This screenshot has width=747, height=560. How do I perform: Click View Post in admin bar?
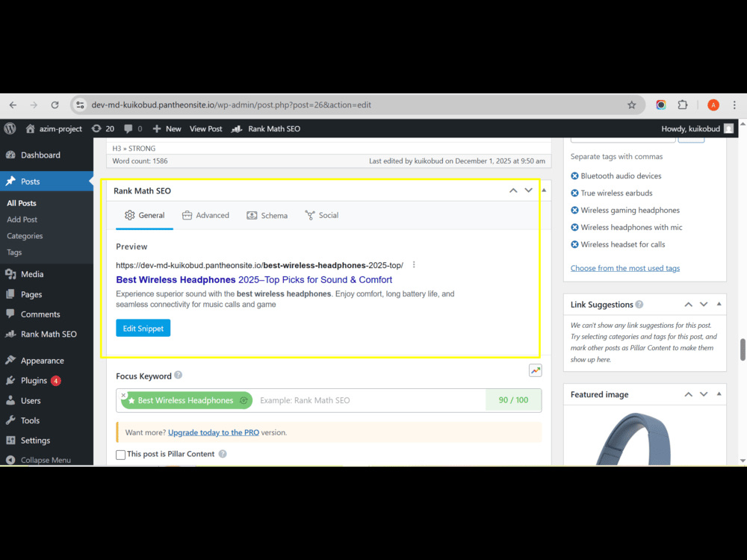206,128
